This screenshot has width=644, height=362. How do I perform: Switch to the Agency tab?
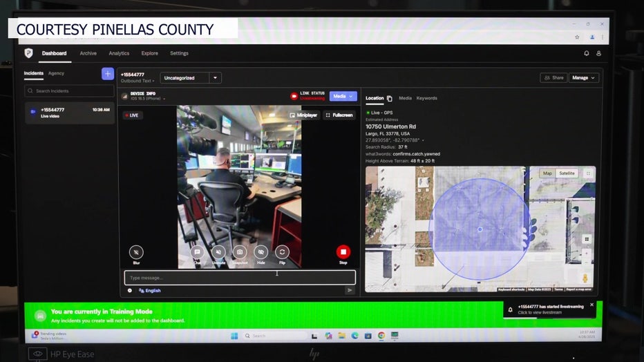tap(56, 73)
